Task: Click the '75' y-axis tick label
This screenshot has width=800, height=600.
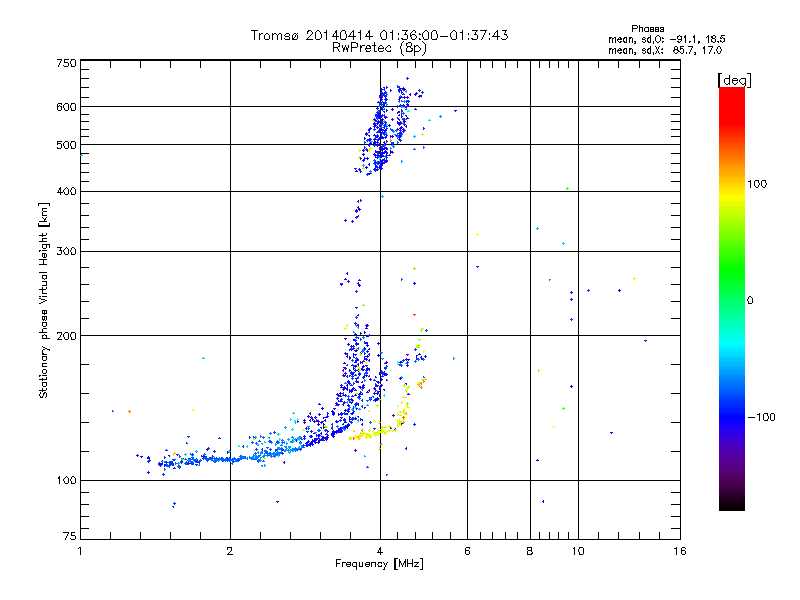Action: pyautogui.click(x=70, y=536)
